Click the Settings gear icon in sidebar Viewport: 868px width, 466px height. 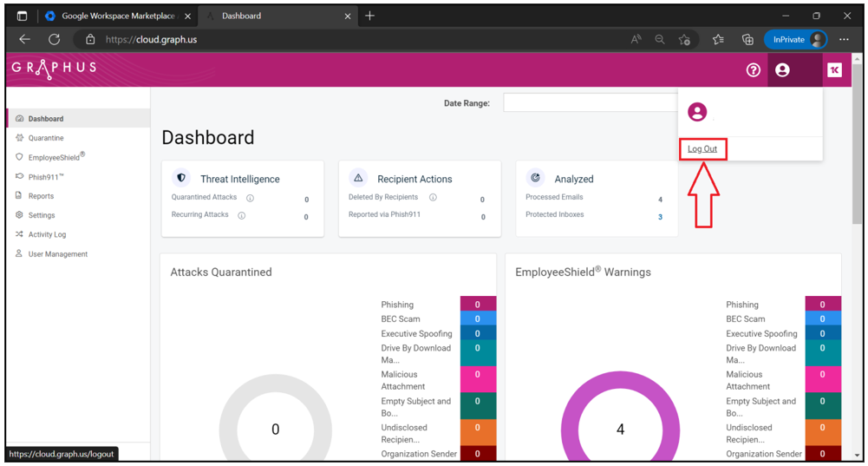click(19, 214)
